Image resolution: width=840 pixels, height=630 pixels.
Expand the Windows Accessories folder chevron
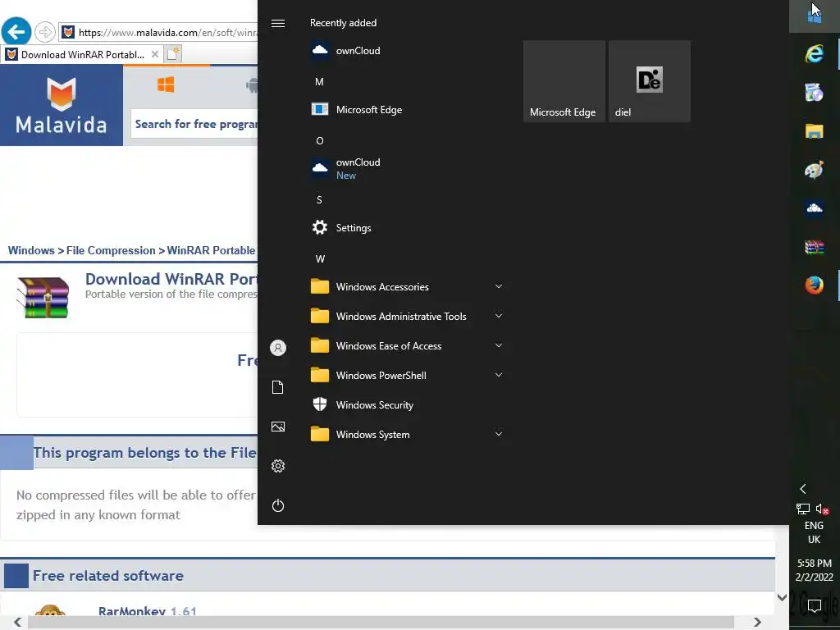tap(499, 286)
